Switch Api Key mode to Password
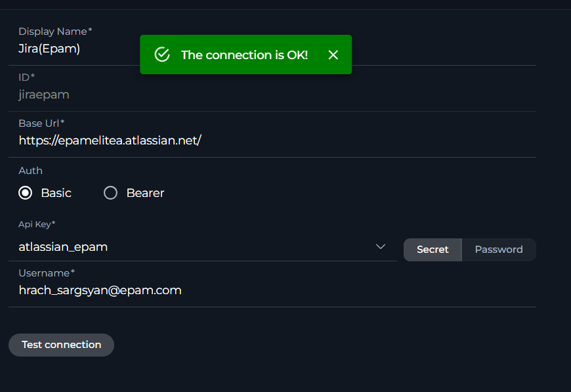The width and height of the screenshot is (571, 392). [x=499, y=250]
